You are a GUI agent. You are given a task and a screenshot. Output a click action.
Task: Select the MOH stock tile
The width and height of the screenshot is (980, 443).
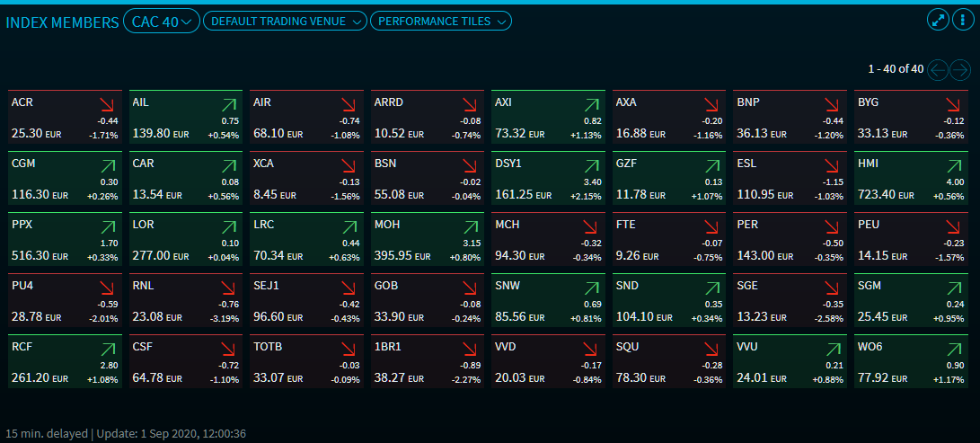click(x=427, y=239)
